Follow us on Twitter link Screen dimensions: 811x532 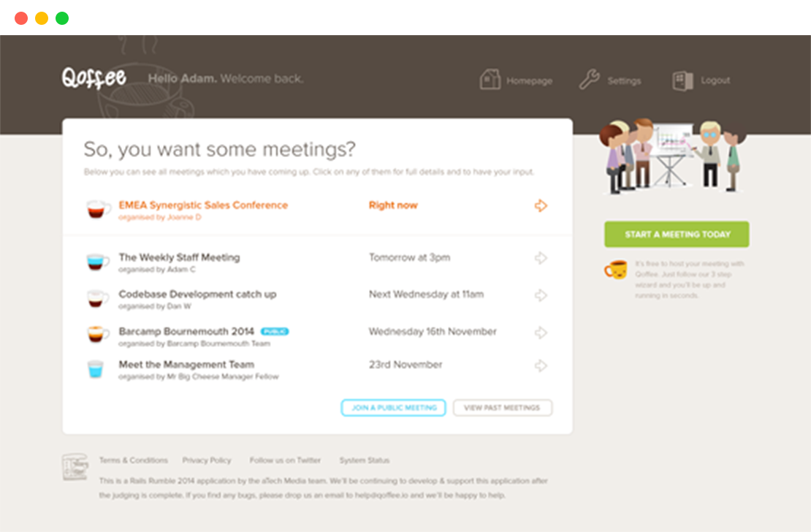285,460
